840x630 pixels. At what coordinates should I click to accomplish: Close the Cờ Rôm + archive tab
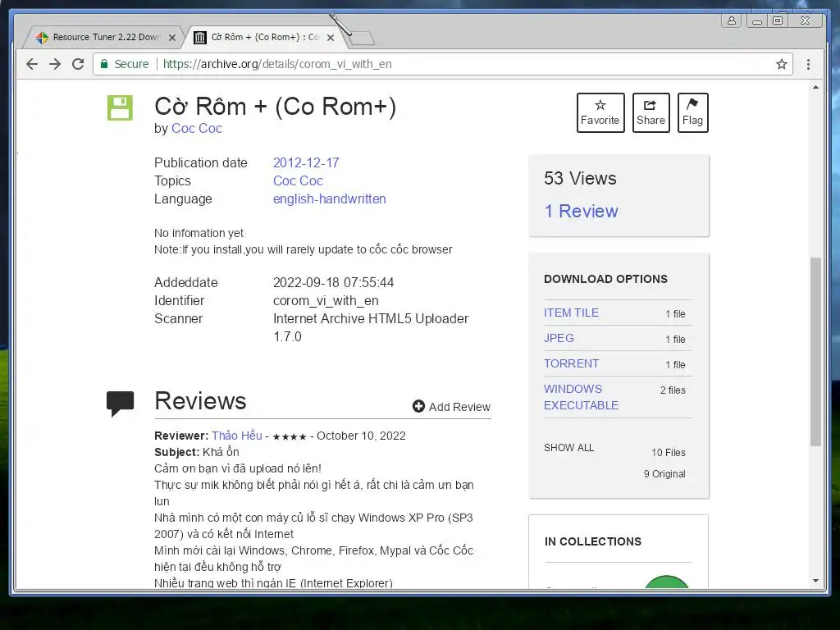pyautogui.click(x=331, y=38)
